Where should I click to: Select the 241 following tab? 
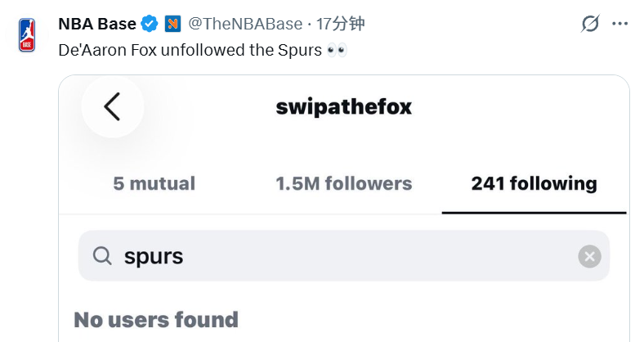[x=534, y=184]
